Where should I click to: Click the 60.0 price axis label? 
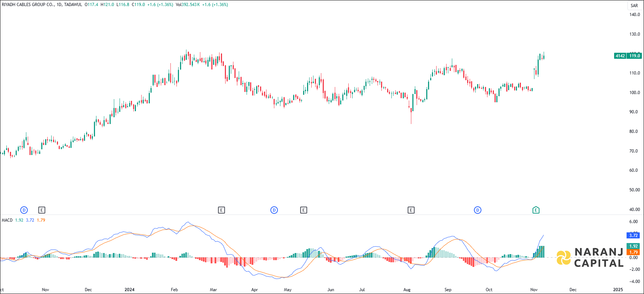click(x=634, y=170)
